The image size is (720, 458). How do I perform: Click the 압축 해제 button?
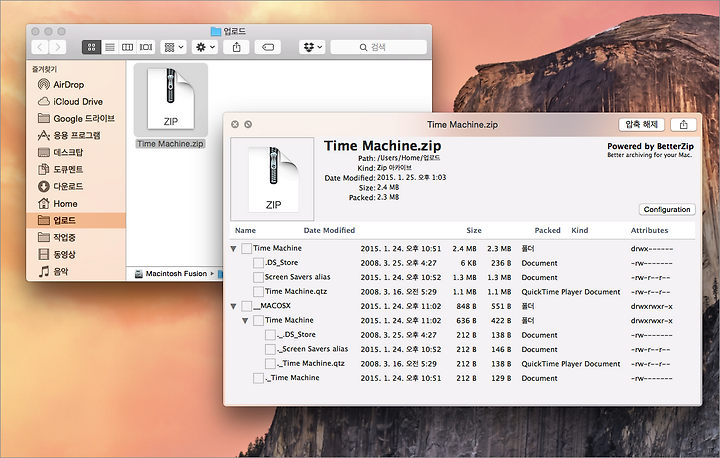coord(641,124)
